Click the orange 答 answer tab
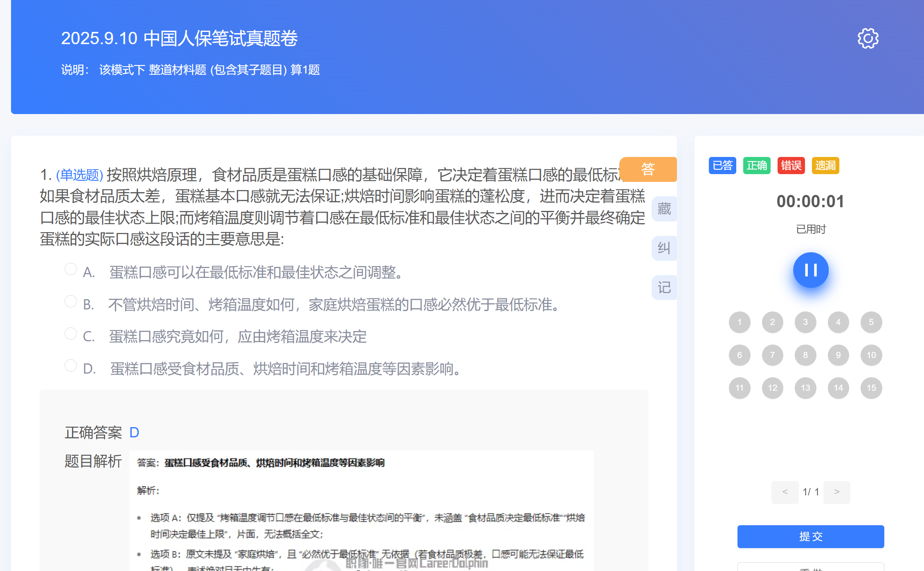The height and width of the screenshot is (571, 924). pyautogui.click(x=648, y=169)
